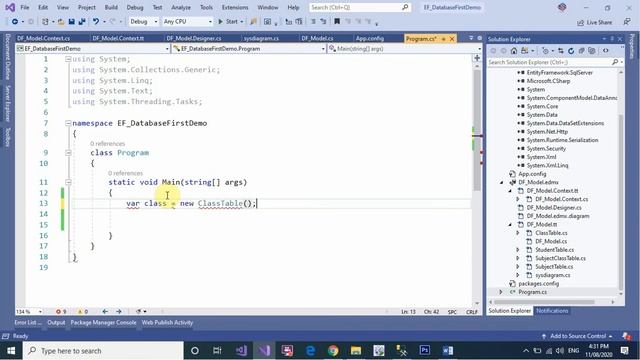The height and width of the screenshot is (360, 640).
Task: Click the View Code icon in Solution Explorer
Action: click(x=606, y=51)
